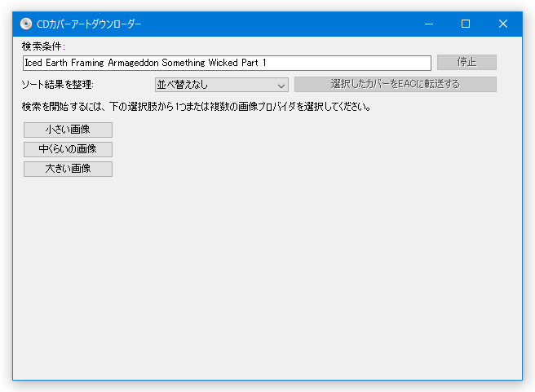Close the CDカバーアートダウンローダー window
The image size is (535, 392).
[503, 24]
